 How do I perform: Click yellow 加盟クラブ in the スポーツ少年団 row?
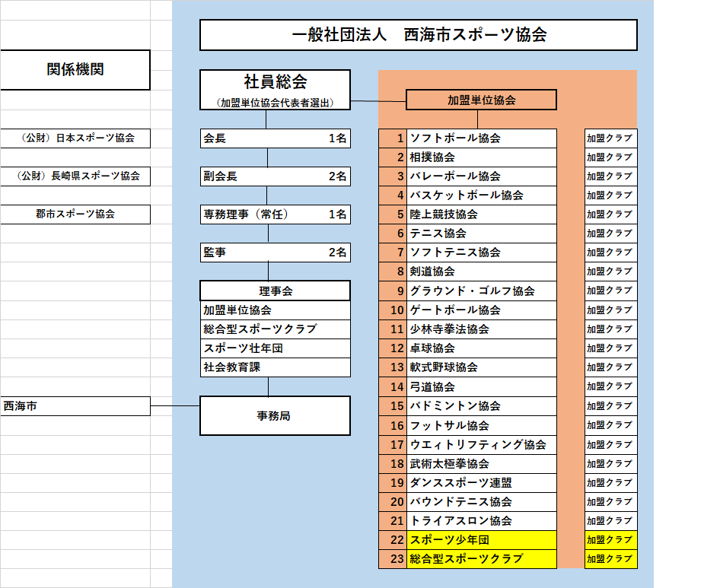[x=610, y=540]
